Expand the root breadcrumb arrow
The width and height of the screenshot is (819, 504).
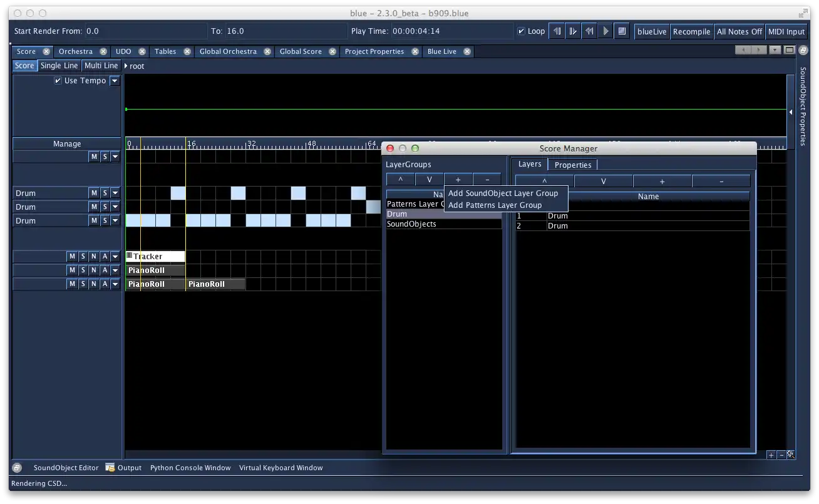126,66
